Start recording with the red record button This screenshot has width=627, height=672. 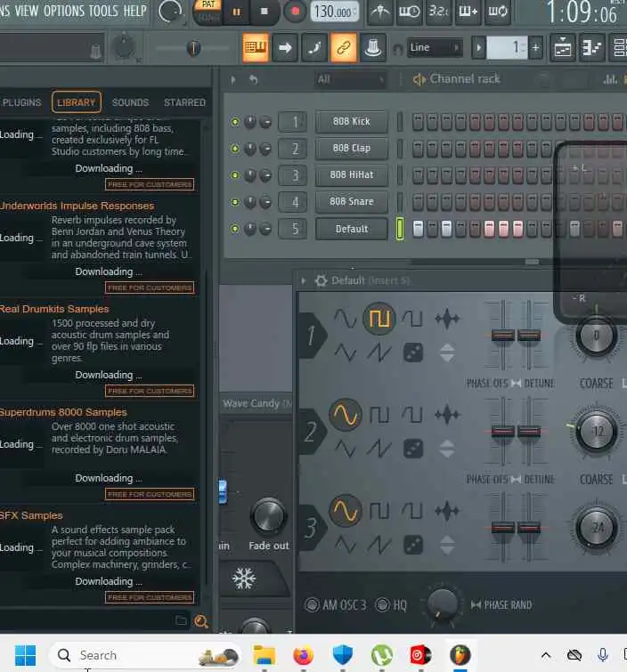295,12
